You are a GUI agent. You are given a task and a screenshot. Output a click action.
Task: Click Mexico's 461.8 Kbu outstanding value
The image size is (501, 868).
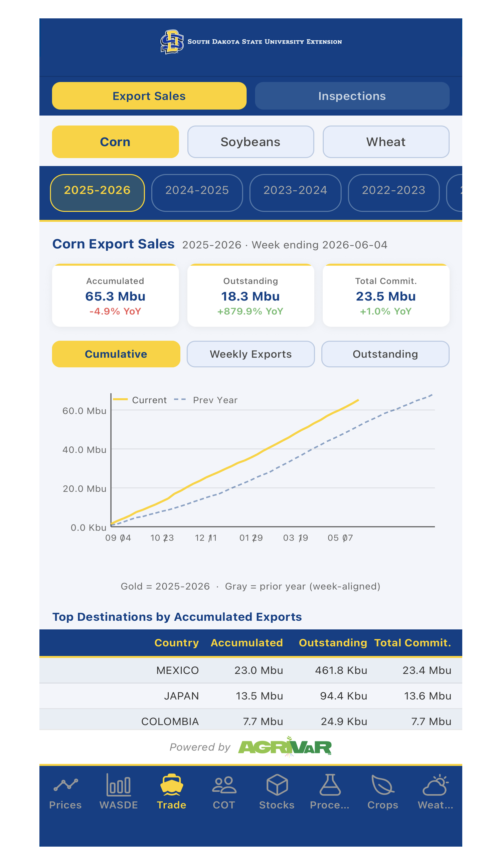click(x=341, y=670)
